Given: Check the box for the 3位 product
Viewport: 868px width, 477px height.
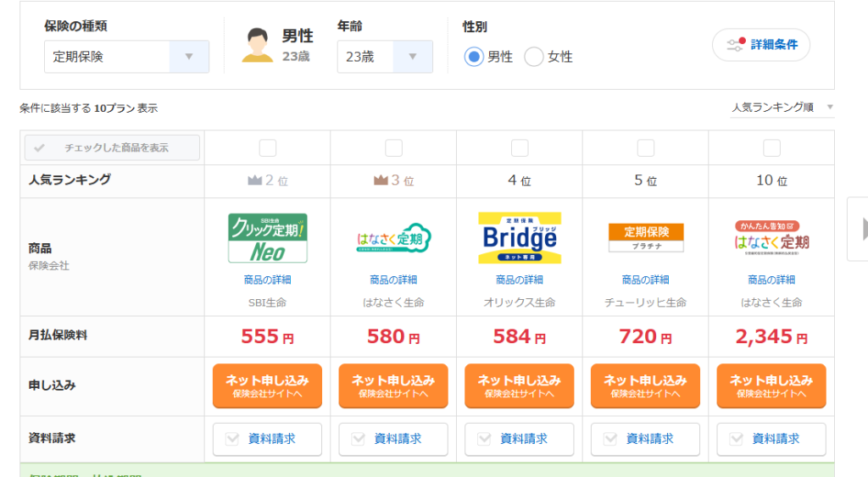Looking at the screenshot, I should coord(393,147).
